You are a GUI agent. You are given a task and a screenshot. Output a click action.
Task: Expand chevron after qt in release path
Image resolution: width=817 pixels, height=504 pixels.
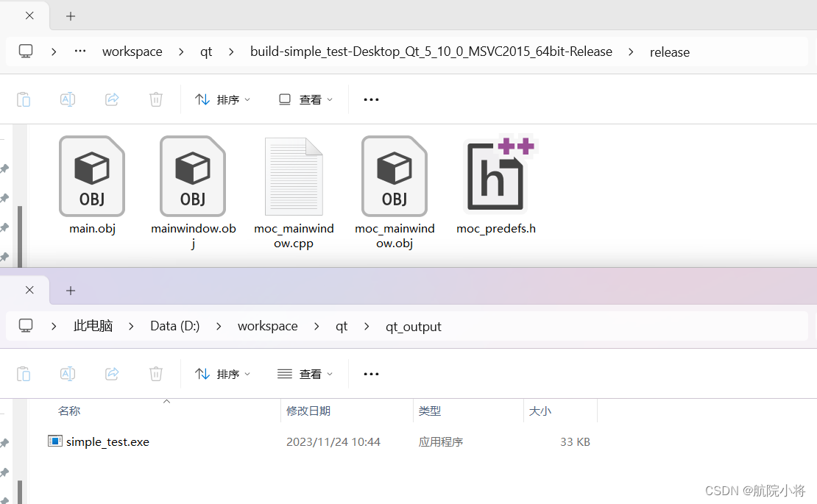tap(231, 52)
